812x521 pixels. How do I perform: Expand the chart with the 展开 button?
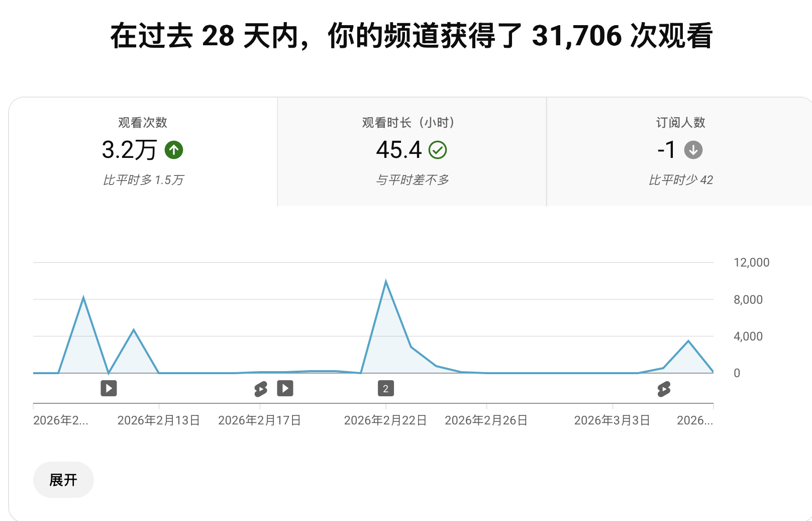(x=63, y=480)
